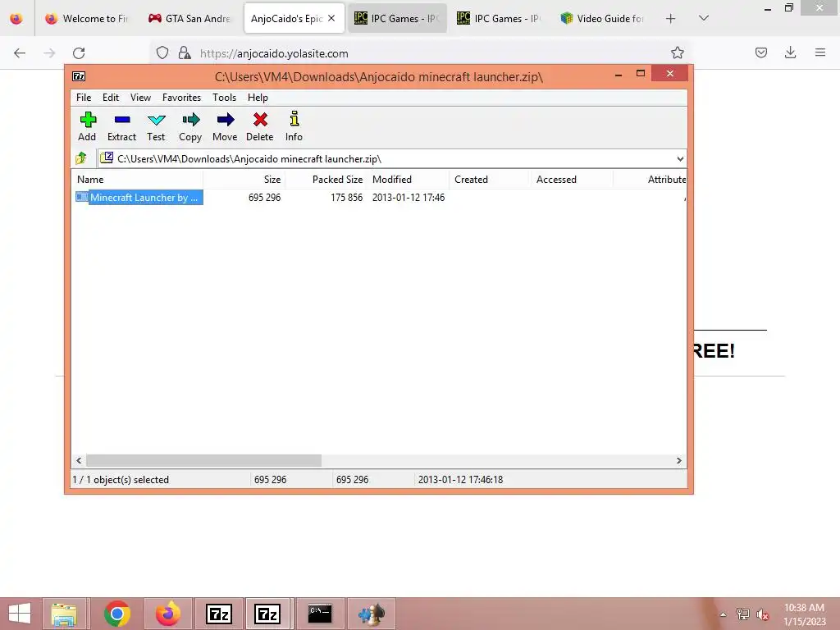Click the packed size value 175 856
The height and width of the screenshot is (630, 840).
click(x=346, y=197)
